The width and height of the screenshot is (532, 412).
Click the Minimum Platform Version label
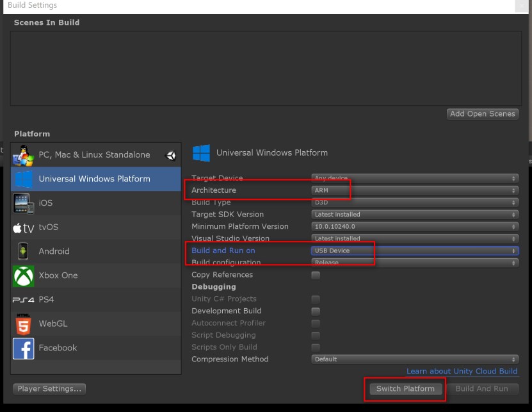[x=240, y=227]
